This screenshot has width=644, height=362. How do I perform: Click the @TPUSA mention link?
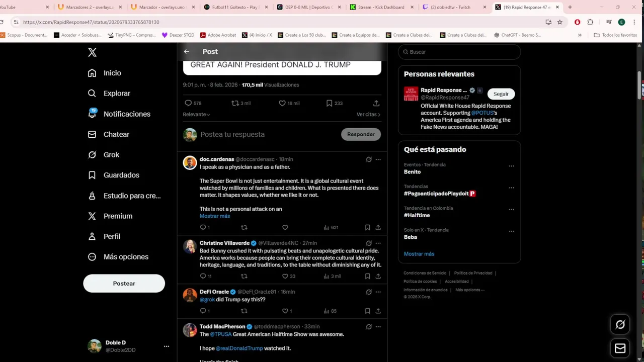click(220, 334)
